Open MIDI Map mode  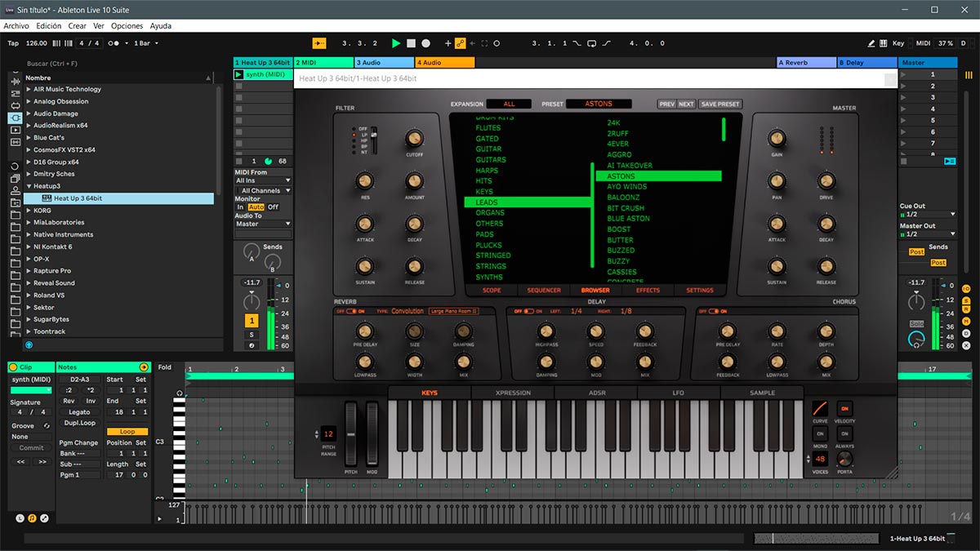(x=923, y=43)
